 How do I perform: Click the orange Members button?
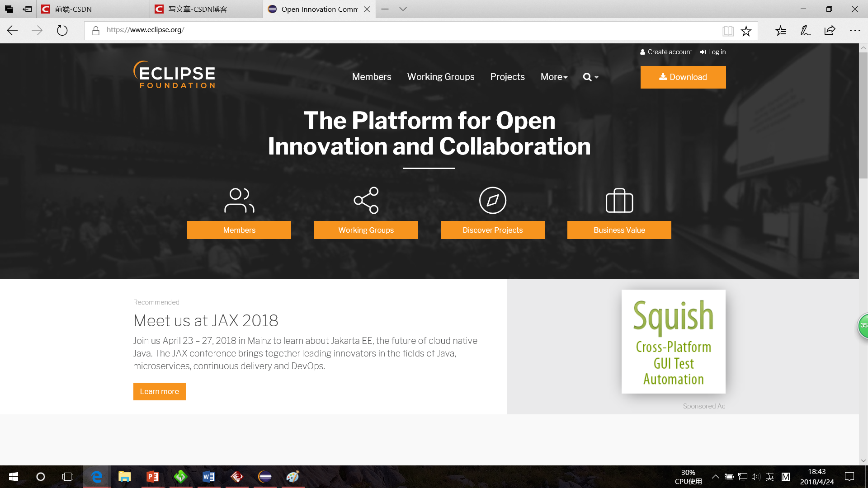[239, 230]
